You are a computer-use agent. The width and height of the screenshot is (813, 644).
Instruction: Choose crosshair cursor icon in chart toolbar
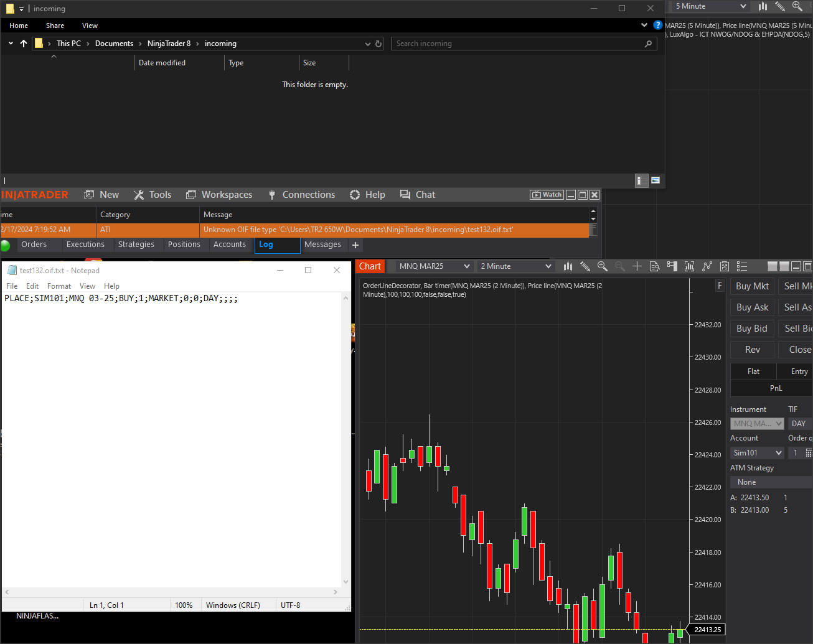pyautogui.click(x=637, y=266)
